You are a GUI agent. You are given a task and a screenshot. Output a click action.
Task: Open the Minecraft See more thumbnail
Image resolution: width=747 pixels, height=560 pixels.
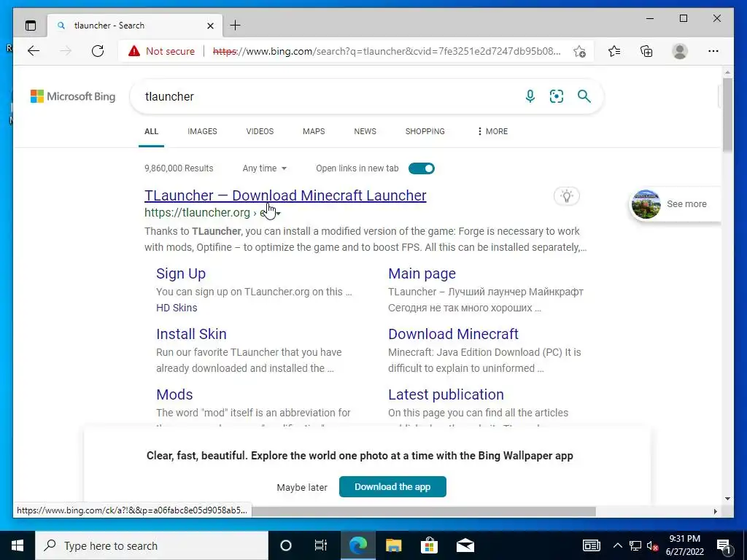click(646, 204)
